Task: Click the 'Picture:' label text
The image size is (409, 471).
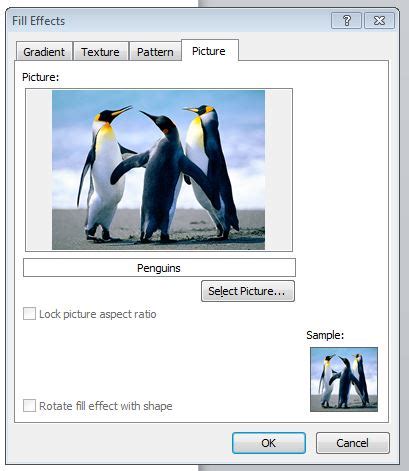Action: (40, 77)
